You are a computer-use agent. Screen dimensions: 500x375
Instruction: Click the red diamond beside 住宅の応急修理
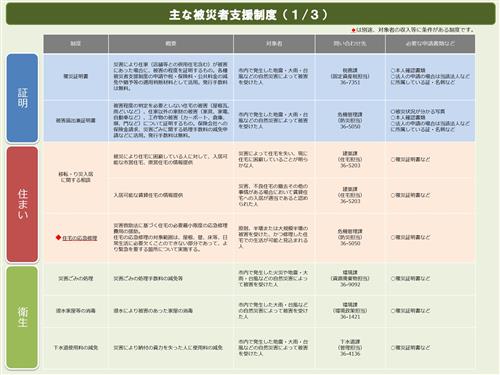click(x=58, y=237)
